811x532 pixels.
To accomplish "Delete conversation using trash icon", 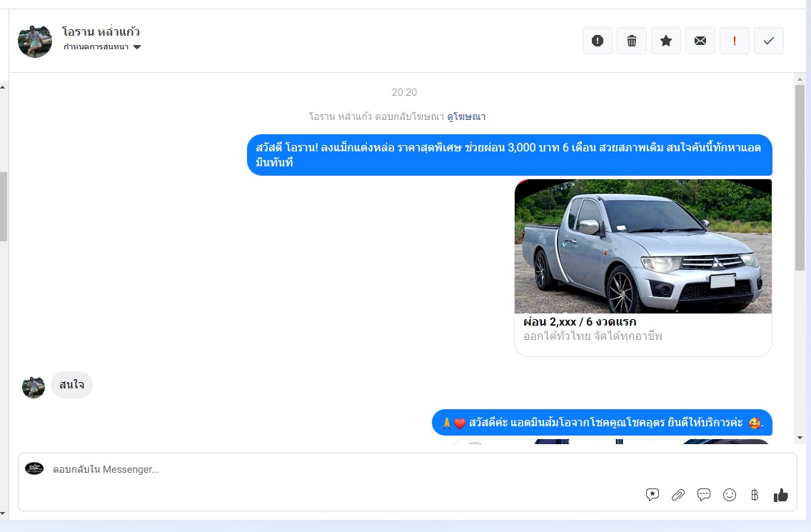I will tap(632, 41).
